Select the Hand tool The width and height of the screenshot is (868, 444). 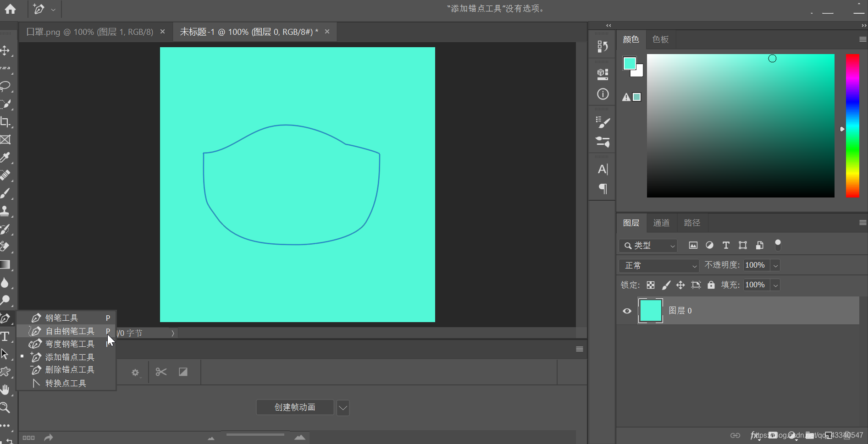6,390
